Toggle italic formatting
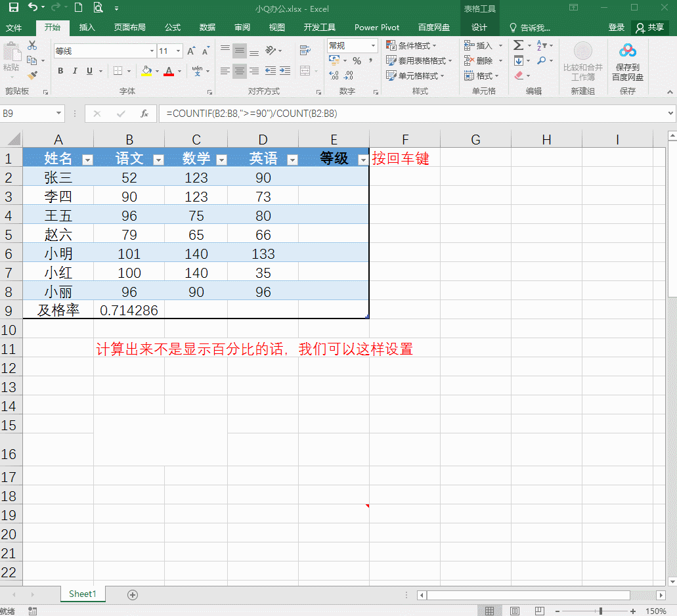The image size is (677, 616). coord(75,71)
